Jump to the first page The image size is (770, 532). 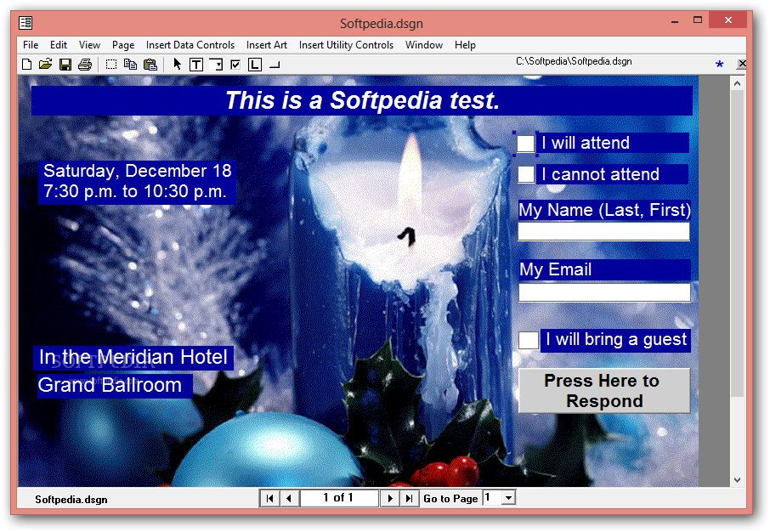point(269,498)
